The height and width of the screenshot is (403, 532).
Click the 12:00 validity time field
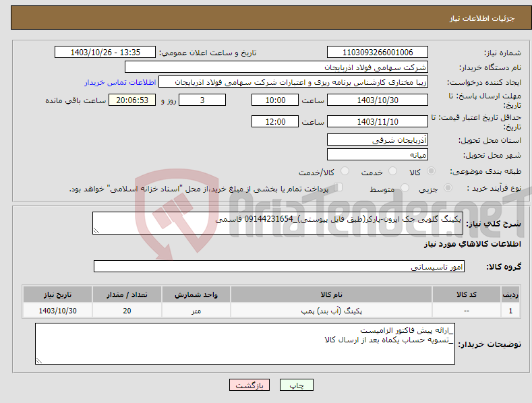(x=275, y=121)
